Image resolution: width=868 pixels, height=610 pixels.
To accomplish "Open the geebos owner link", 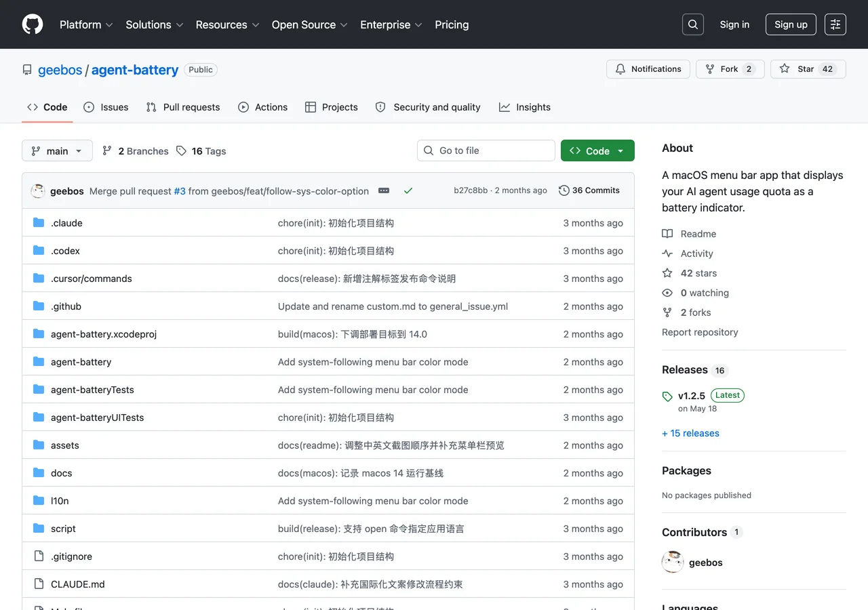I will tap(60, 70).
